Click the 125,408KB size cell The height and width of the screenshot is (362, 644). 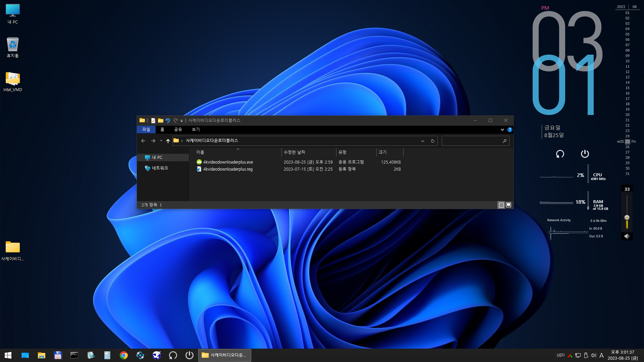coord(391,162)
